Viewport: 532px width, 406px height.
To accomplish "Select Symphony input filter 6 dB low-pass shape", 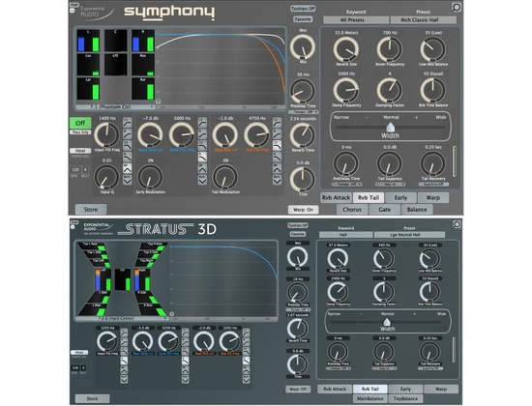I will point(128,157).
